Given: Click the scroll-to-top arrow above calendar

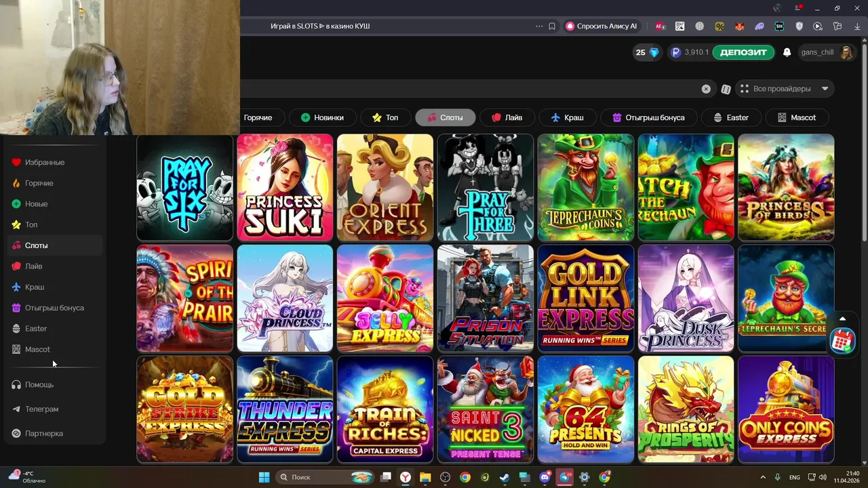Looking at the screenshot, I should coord(842,319).
